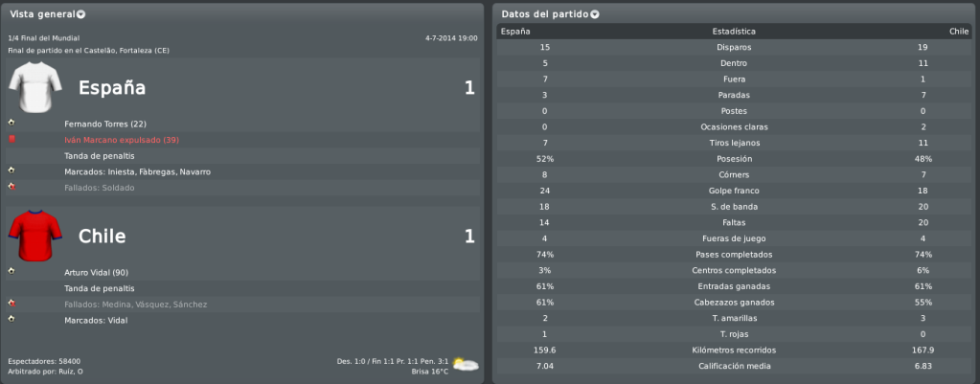980x384 pixels.
Task: Select the Posesión statistics row
Action: 734,159
